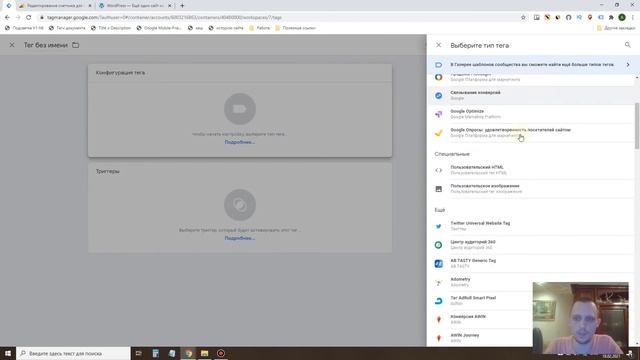Click the tagmanager.google.com address bar
Screen dimensions: 640x360
coord(278,18)
